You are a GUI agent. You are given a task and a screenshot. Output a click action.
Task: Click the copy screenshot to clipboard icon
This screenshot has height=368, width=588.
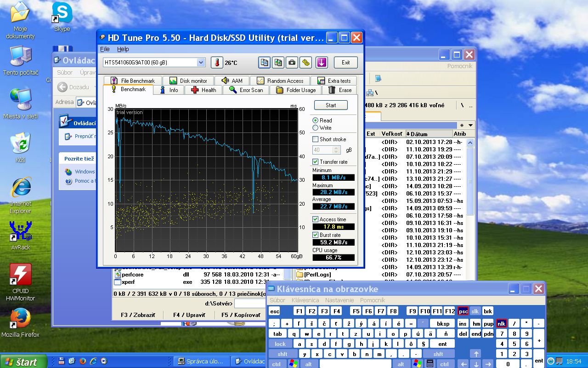point(278,63)
